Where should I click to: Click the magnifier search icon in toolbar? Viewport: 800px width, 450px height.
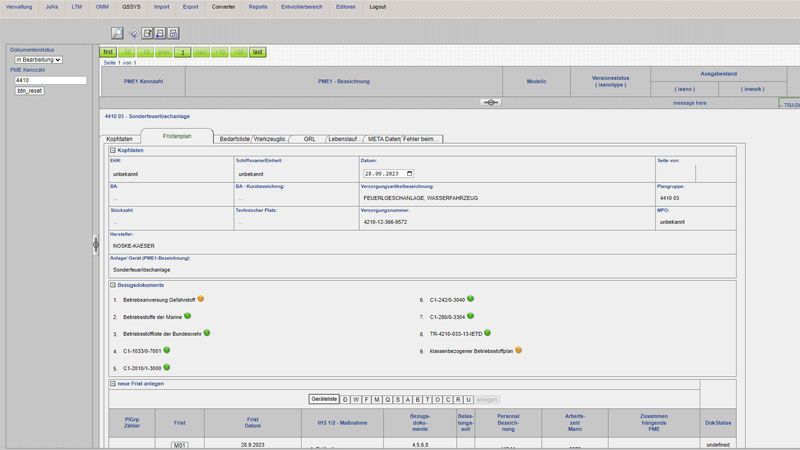pyautogui.click(x=117, y=32)
